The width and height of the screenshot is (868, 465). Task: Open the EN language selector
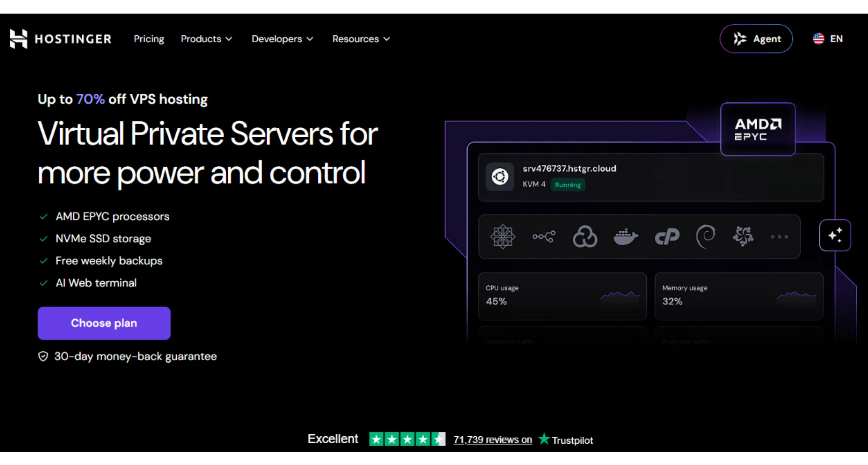click(x=828, y=39)
